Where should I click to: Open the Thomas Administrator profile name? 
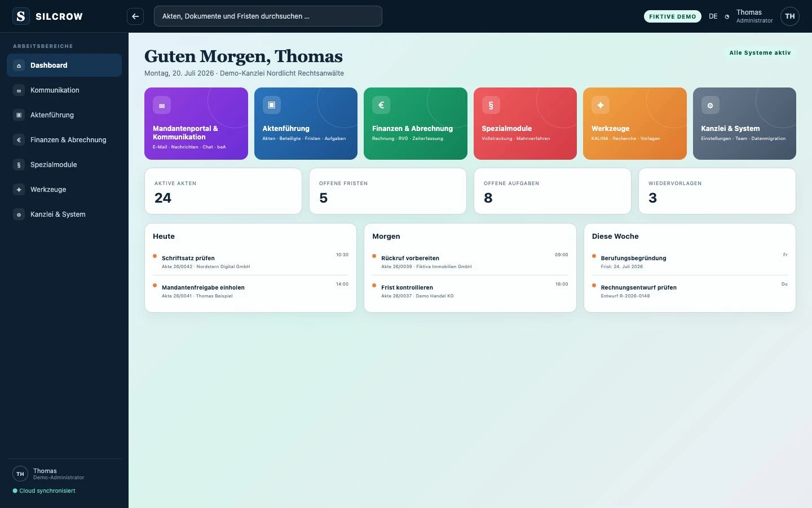click(x=754, y=16)
